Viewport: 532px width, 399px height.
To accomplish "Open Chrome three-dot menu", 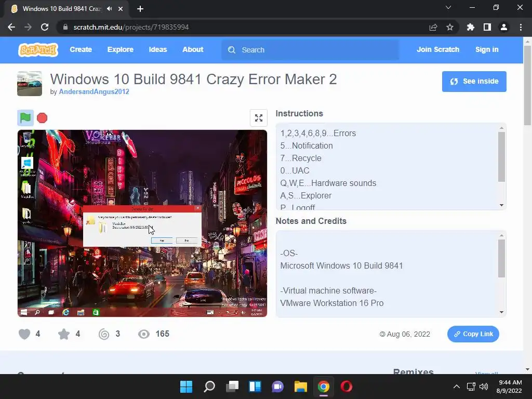I will (521, 27).
